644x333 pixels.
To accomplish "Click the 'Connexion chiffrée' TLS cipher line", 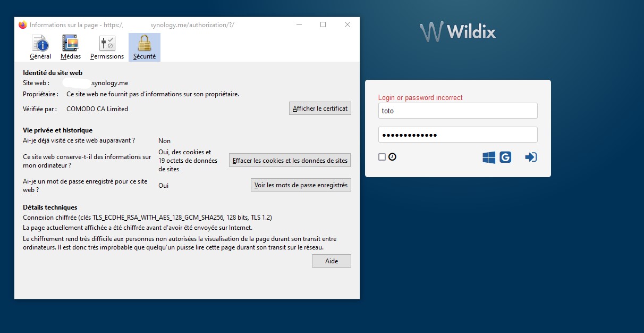I will pyautogui.click(x=148, y=218).
